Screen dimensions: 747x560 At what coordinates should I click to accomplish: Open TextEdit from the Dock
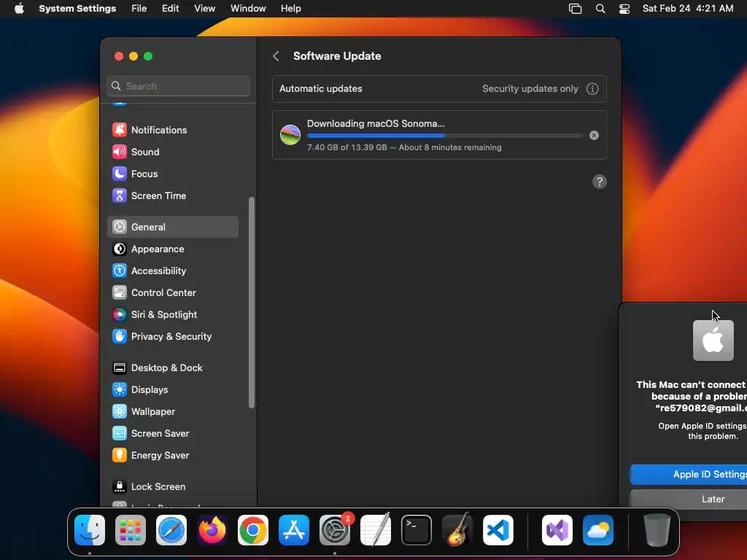[376, 530]
